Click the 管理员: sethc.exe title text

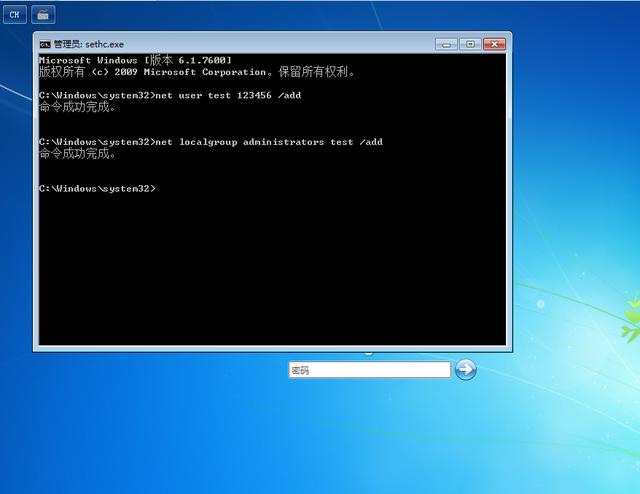click(x=89, y=45)
